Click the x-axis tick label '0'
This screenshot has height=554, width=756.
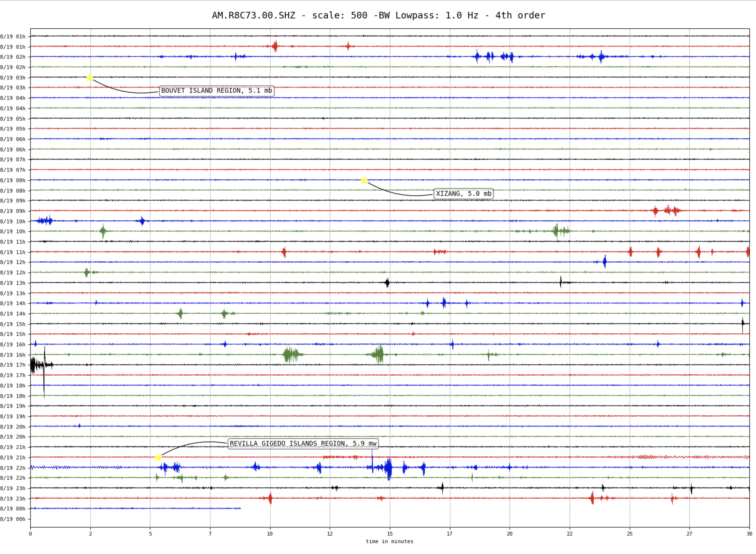(x=31, y=534)
